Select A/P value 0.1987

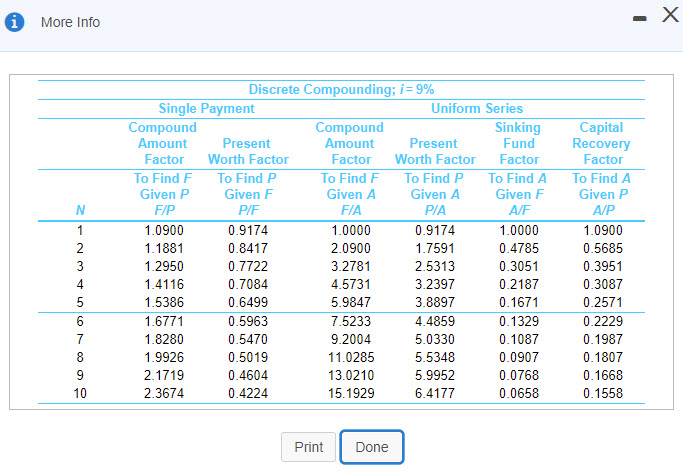(603, 339)
